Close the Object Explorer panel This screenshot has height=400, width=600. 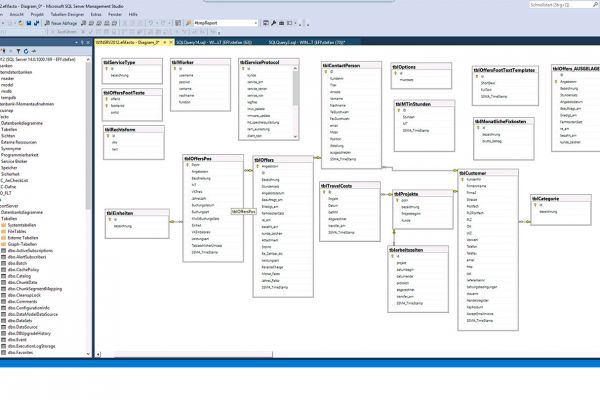coord(88,42)
